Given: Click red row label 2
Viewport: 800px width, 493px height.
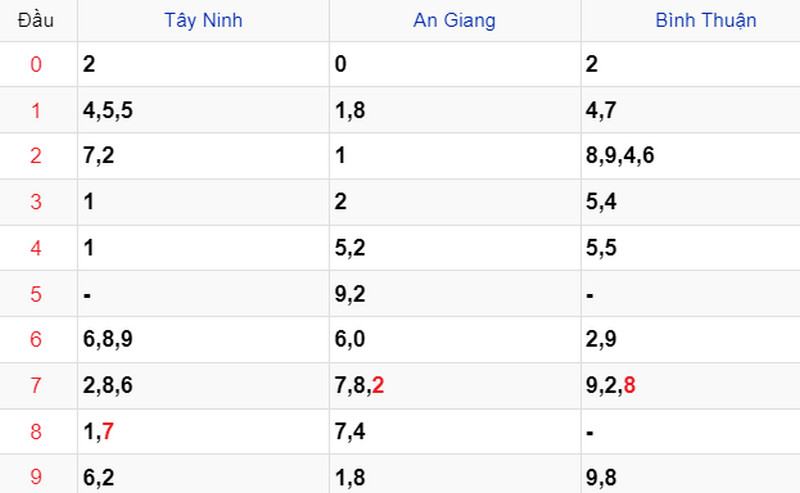Looking at the screenshot, I should [37, 157].
